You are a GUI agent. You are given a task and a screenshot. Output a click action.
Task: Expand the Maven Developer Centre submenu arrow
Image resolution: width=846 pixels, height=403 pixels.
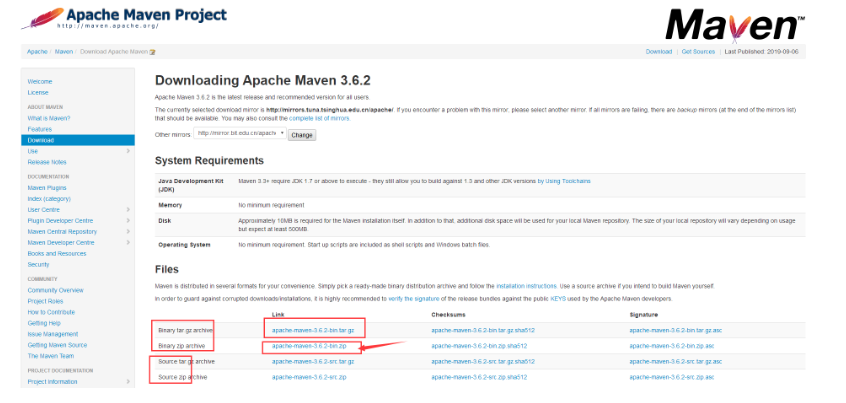[128, 243]
